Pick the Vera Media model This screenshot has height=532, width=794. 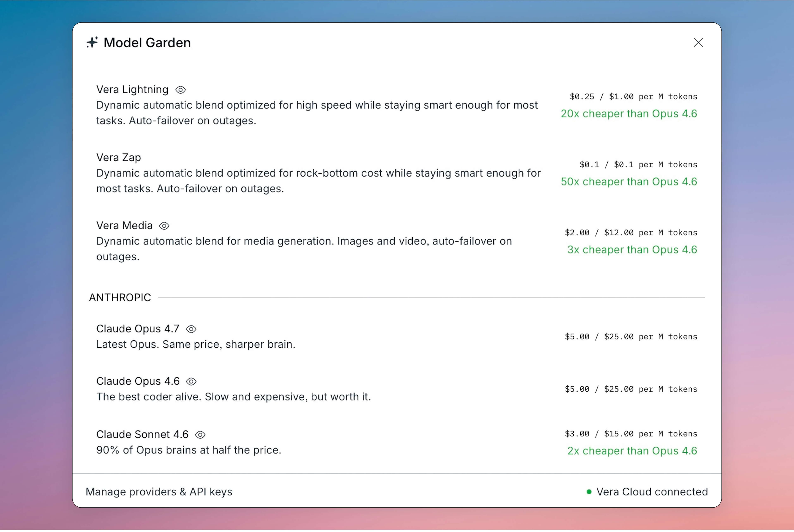[124, 226]
